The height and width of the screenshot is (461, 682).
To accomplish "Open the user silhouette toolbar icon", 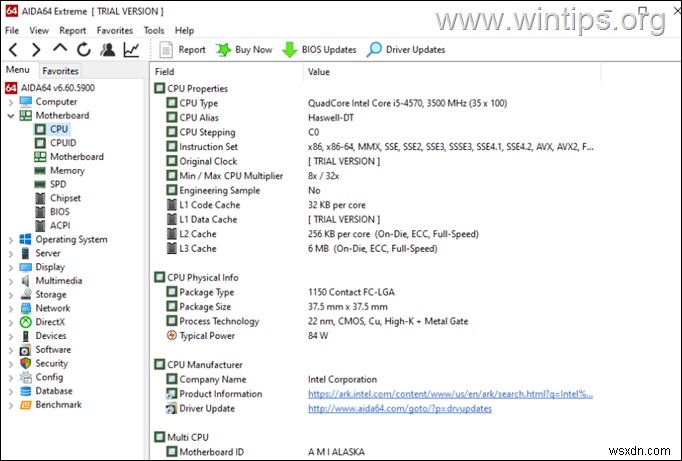I will pyautogui.click(x=107, y=50).
